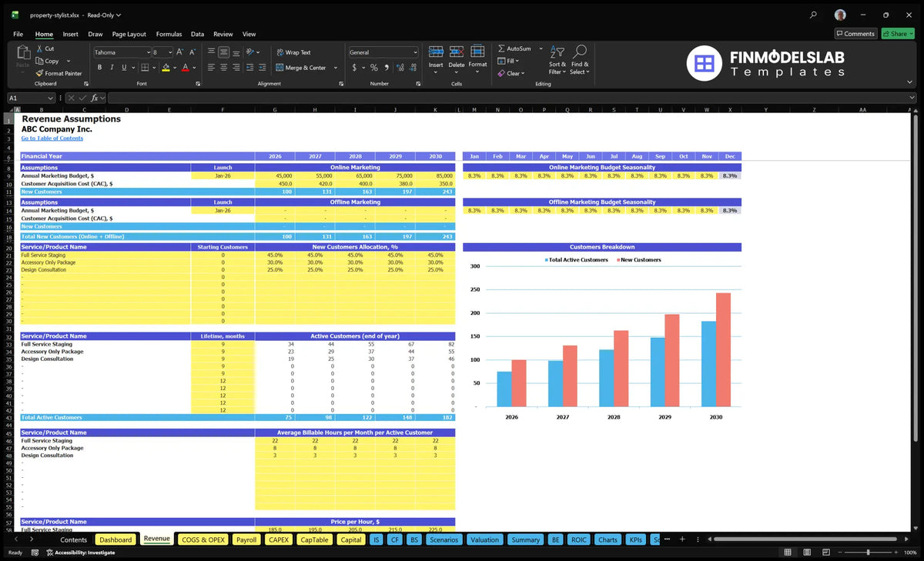Open the Valuation sheet tab
This screenshot has width=924, height=561.
[x=484, y=539]
